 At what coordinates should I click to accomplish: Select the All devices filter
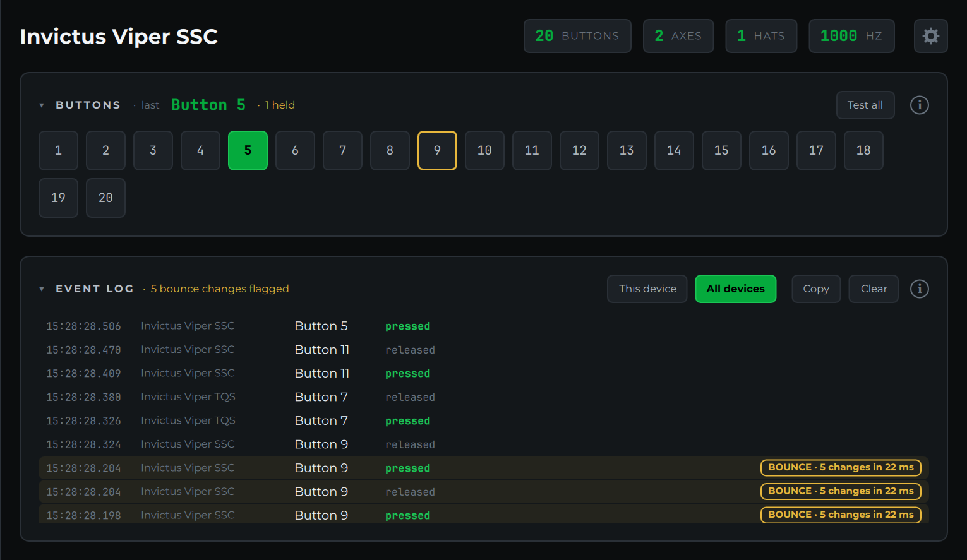tap(735, 289)
